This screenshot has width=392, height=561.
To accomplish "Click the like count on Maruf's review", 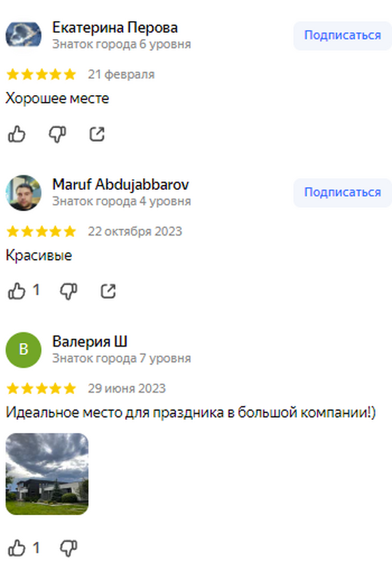I will tap(36, 290).
